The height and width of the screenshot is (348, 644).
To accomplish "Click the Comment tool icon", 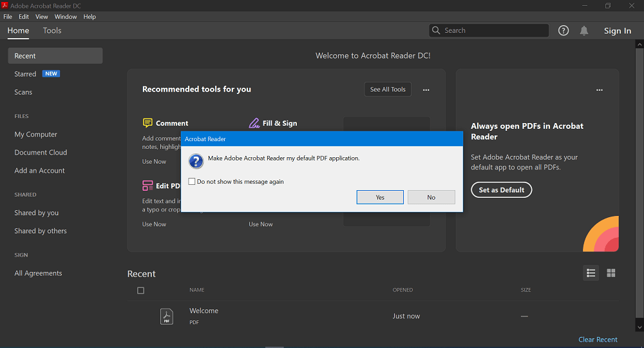I will pyautogui.click(x=147, y=123).
